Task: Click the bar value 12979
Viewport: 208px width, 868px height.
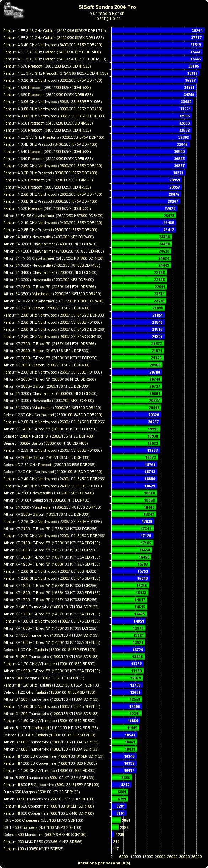Action: [136, 678]
